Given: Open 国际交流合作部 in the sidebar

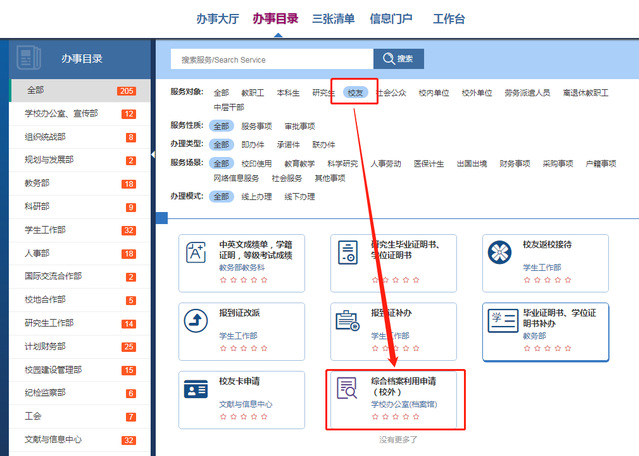Looking at the screenshot, I should pos(80,277).
